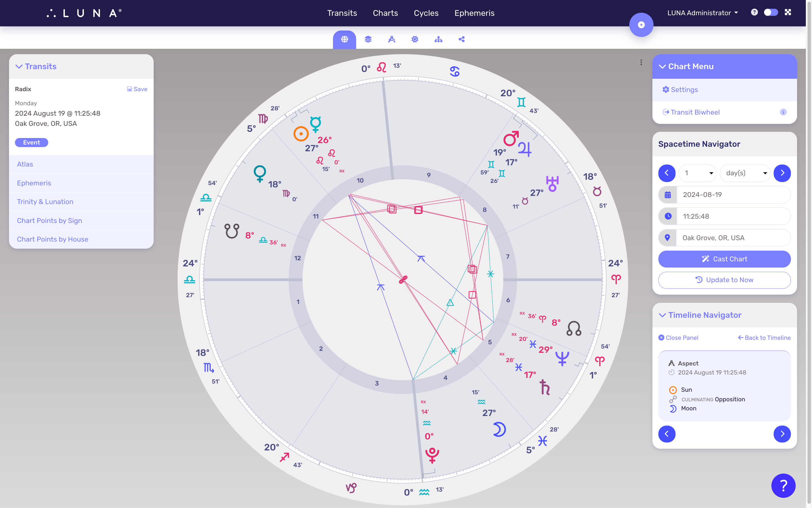Go Back to Timeline
Image resolution: width=812 pixels, height=508 pixels.
764,338
